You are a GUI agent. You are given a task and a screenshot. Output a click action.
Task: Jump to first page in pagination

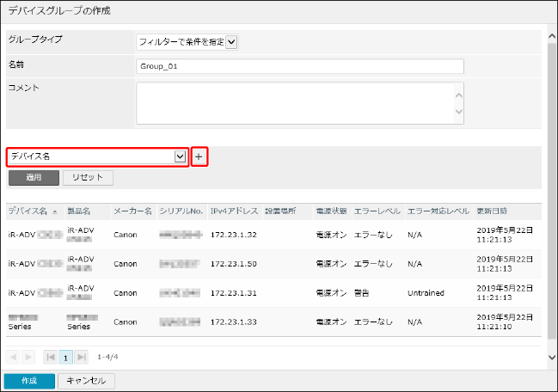[x=51, y=357]
